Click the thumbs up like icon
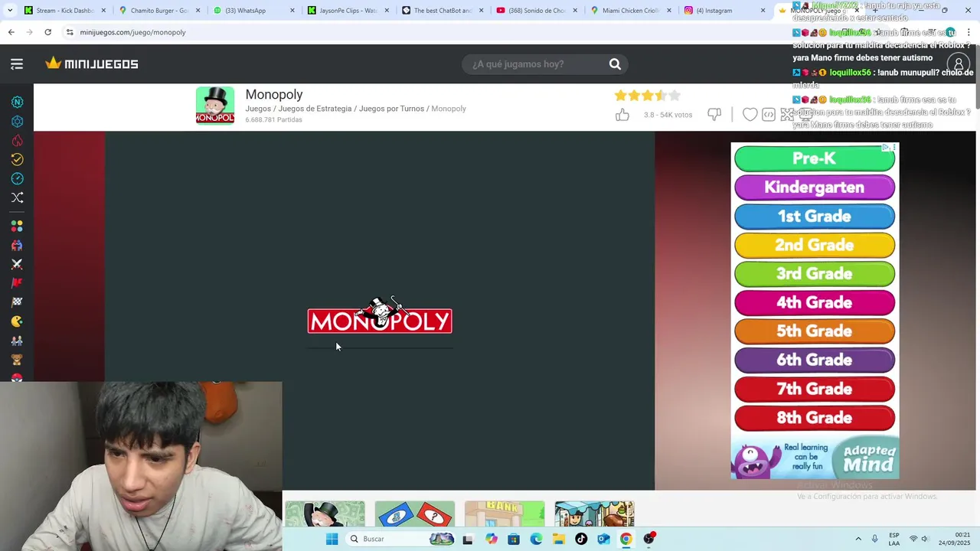The width and height of the screenshot is (980, 551). [622, 115]
